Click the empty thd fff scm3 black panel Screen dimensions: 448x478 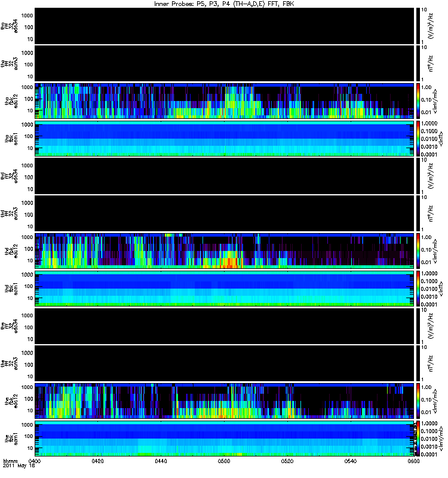[x=225, y=213]
